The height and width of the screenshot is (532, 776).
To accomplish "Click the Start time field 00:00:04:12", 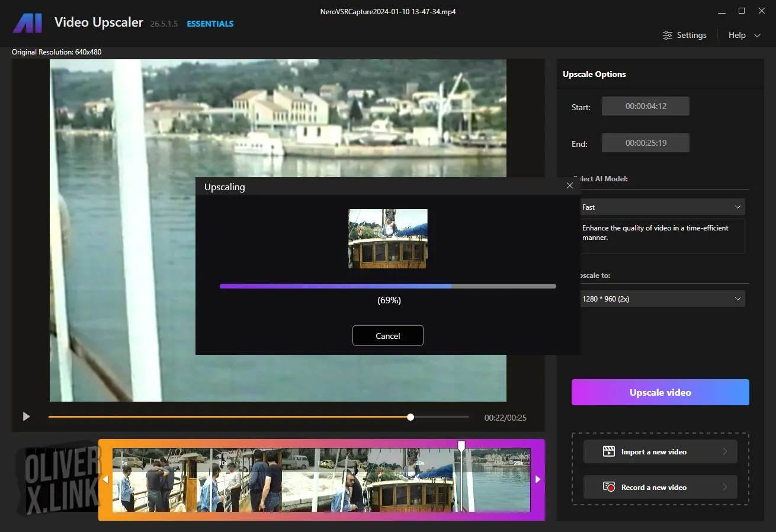I will tap(646, 107).
